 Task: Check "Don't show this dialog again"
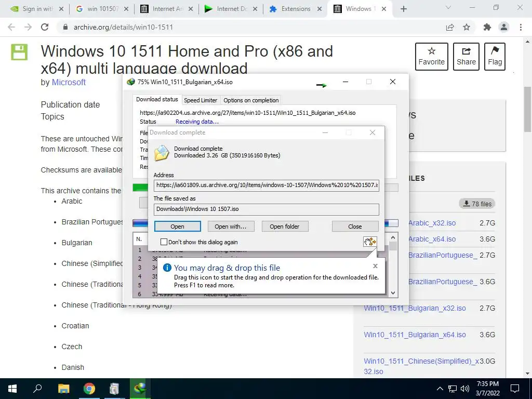point(164,242)
